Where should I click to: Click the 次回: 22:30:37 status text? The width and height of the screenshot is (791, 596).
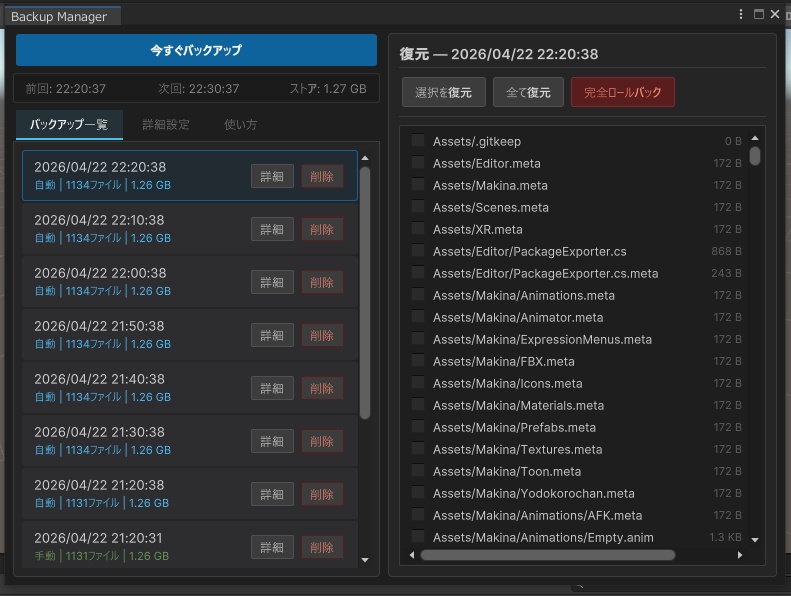coord(199,89)
